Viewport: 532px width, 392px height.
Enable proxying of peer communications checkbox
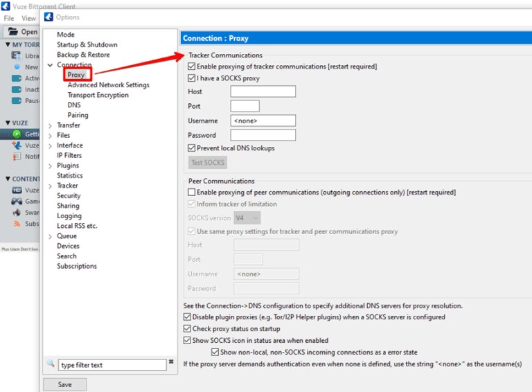coord(192,192)
